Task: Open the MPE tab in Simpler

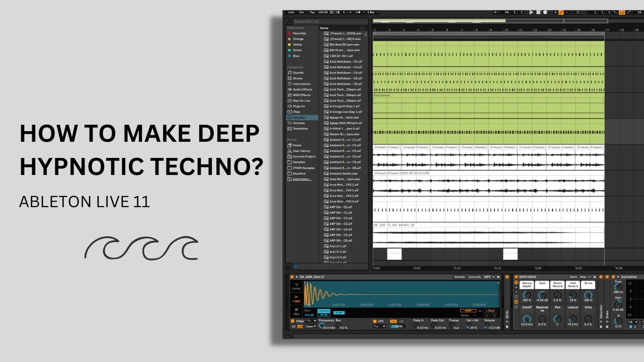Action: (488, 277)
